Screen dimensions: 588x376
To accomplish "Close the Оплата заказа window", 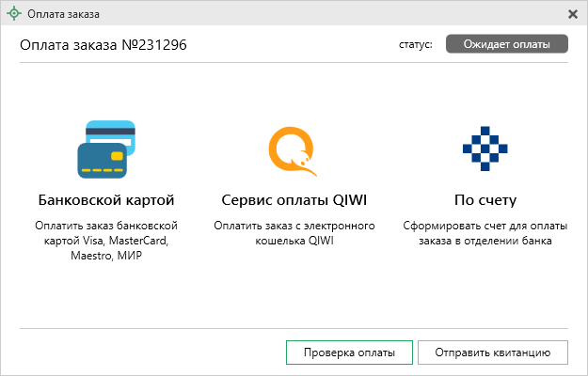I will (573, 15).
